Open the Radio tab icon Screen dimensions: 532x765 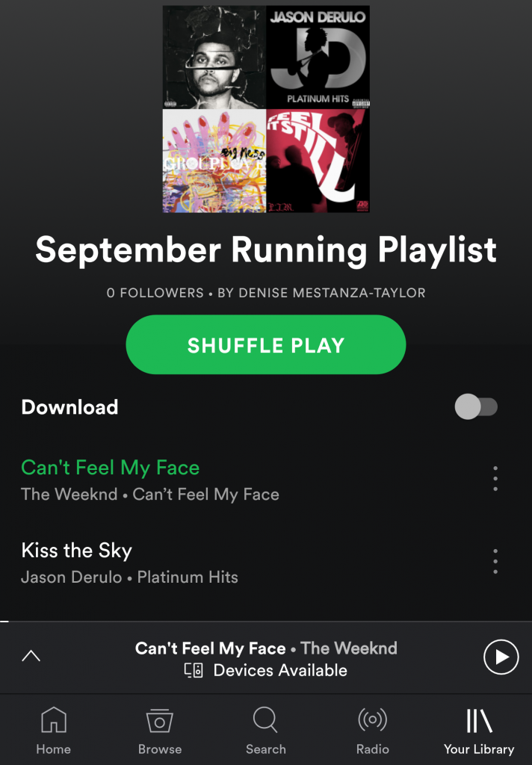(x=372, y=719)
